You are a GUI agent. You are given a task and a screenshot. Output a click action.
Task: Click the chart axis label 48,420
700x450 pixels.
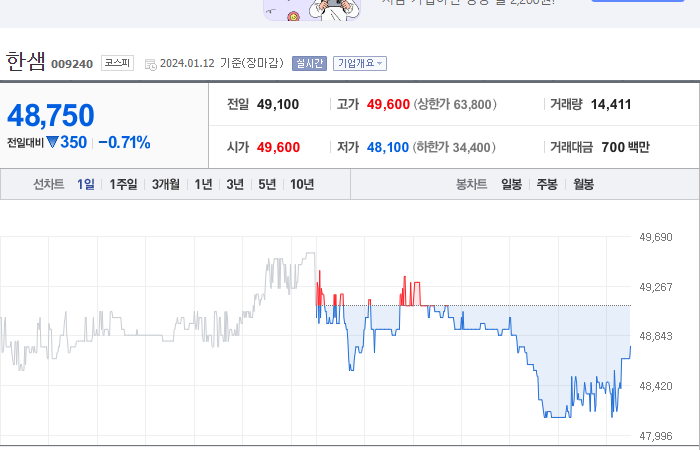[656, 386]
